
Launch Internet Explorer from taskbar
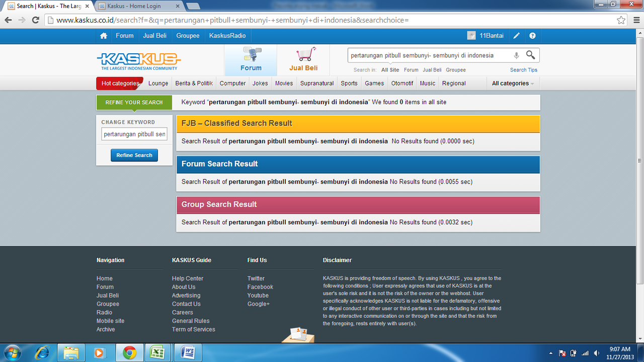pos(42,353)
